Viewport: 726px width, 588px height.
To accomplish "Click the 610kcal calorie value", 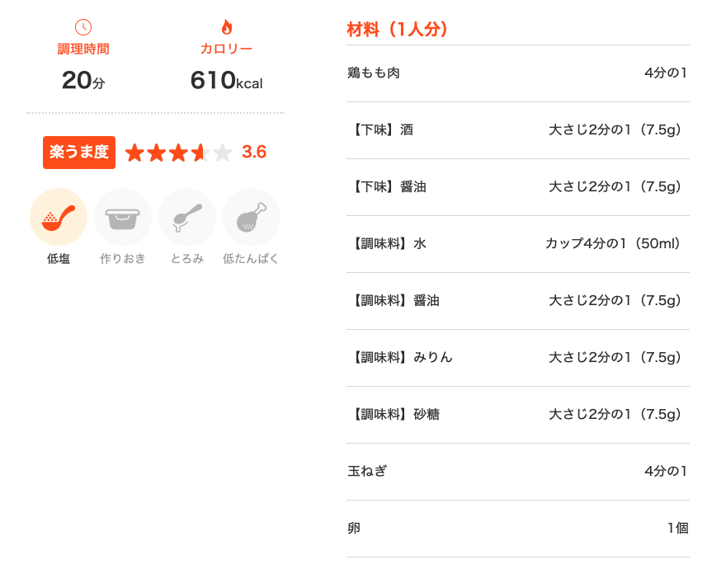I will (x=226, y=80).
